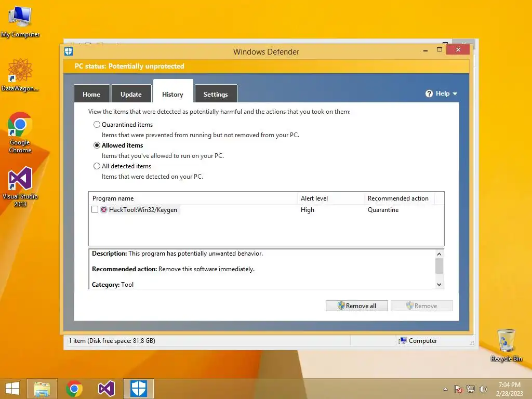Screen dimensions: 532x399
Task: Select the Quarantined items radio button
Action: 97,125
